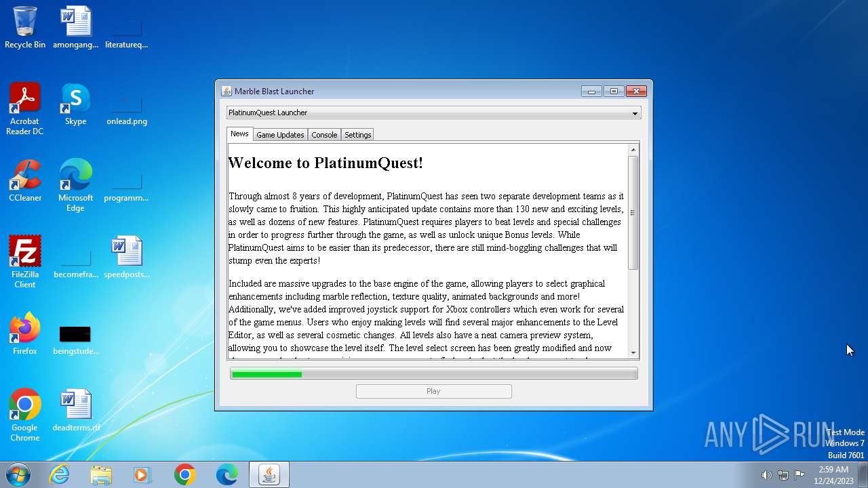The image size is (868, 488).
Task: Open Windows Media Player from taskbar
Action: [142, 474]
